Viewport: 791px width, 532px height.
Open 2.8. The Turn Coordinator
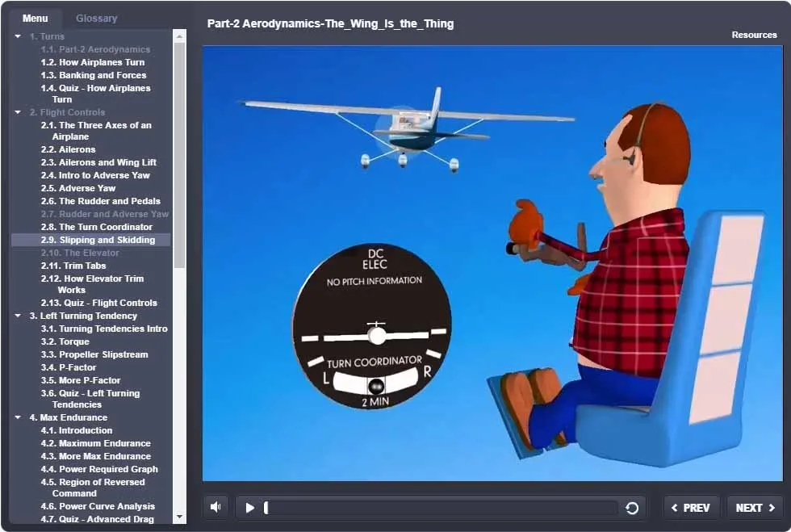point(96,227)
